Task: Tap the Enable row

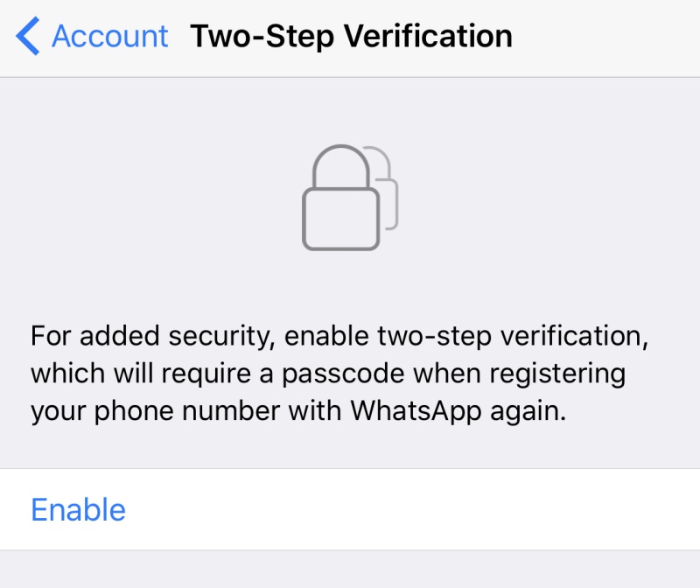Action: pyautogui.click(x=350, y=509)
